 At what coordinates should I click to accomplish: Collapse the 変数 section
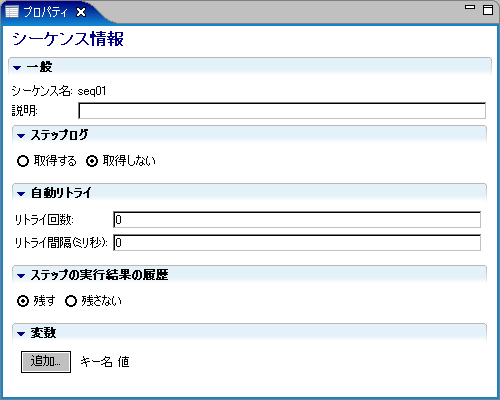pos(21,334)
